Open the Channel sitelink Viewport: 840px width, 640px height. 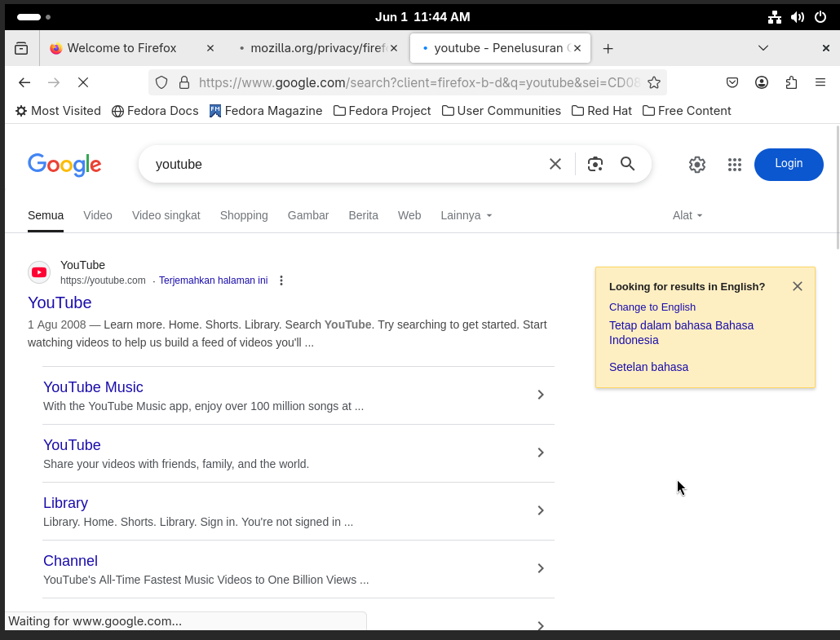click(x=70, y=561)
